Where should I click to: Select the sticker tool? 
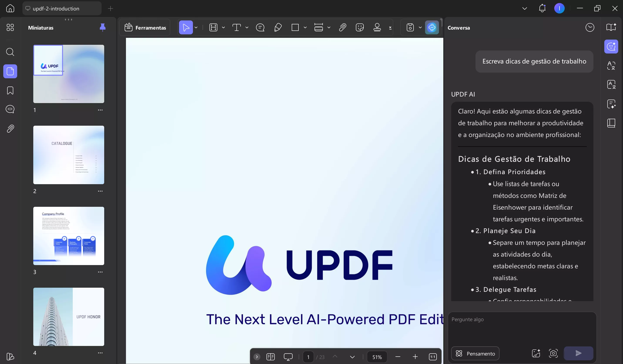(360, 27)
